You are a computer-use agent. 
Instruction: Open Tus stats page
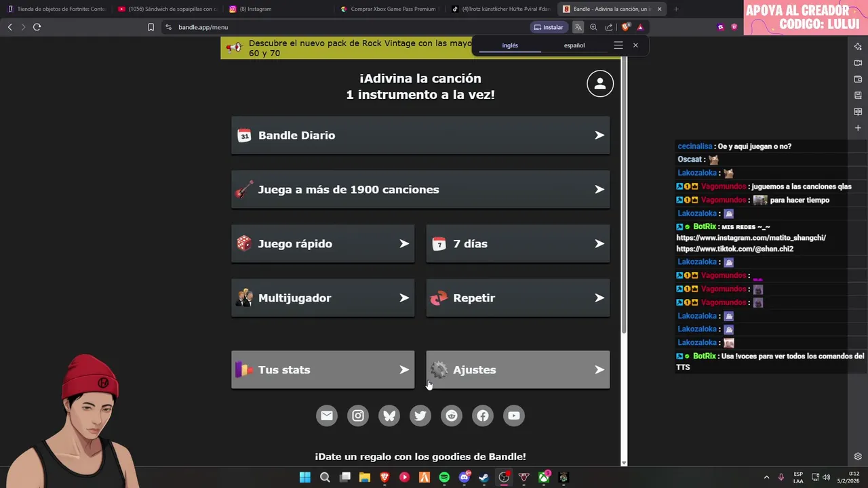click(323, 369)
